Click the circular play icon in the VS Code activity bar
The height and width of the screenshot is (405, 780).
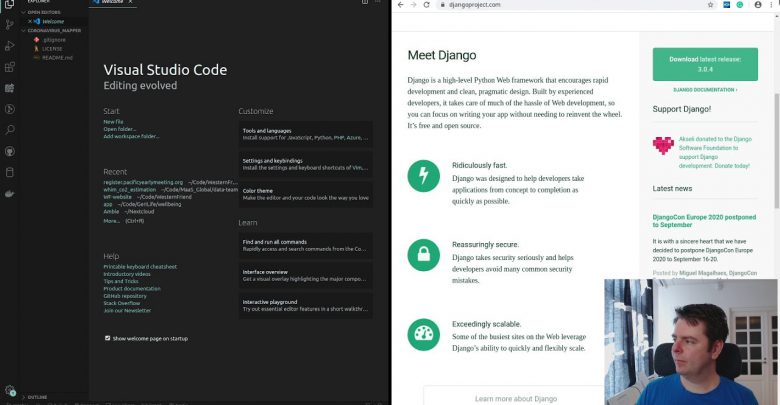pyautogui.click(x=9, y=109)
